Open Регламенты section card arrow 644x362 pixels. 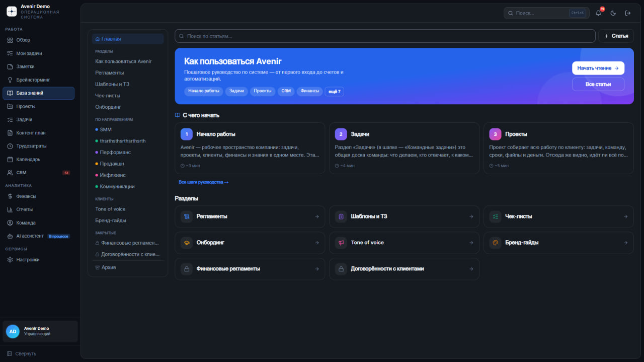click(317, 216)
